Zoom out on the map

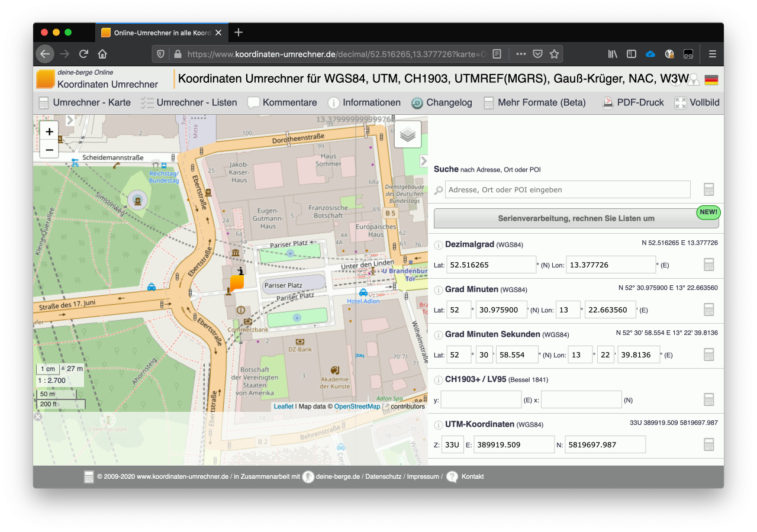49,150
